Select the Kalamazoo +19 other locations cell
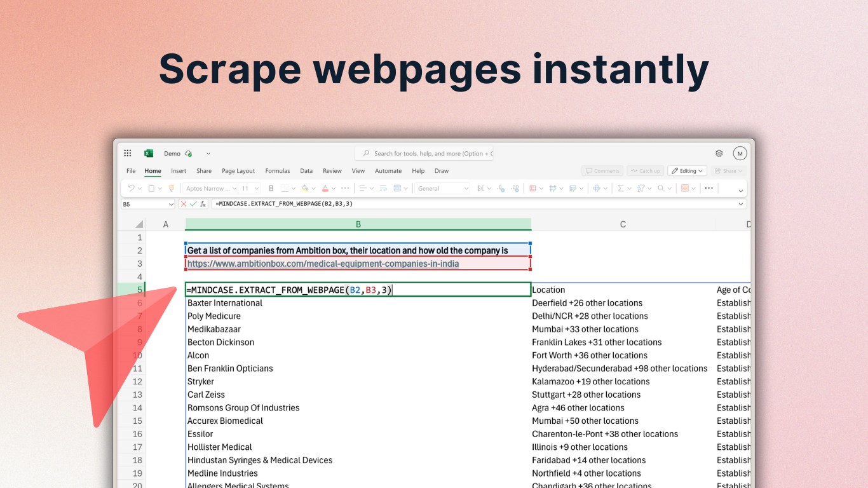Screen dimensions: 868x488 (623, 381)
